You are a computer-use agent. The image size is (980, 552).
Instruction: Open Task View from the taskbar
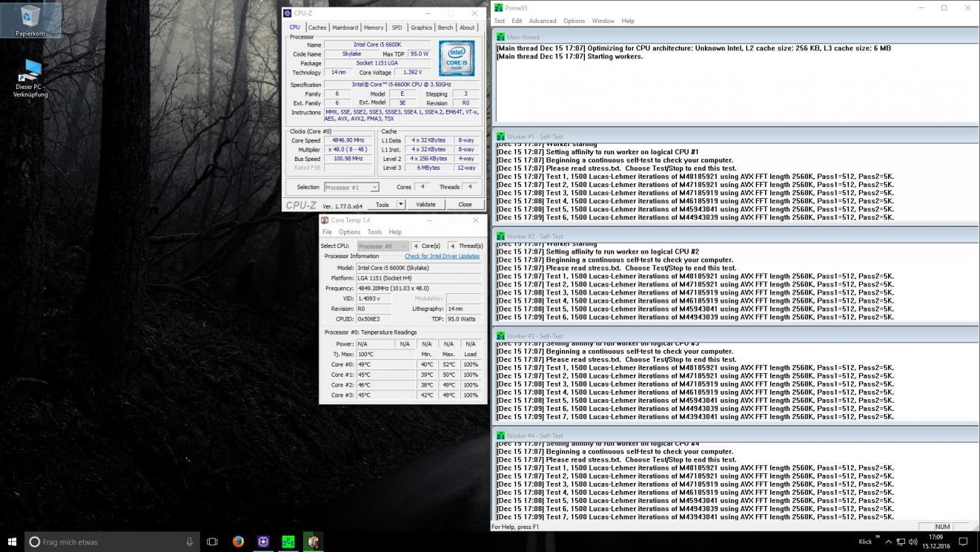(x=212, y=542)
